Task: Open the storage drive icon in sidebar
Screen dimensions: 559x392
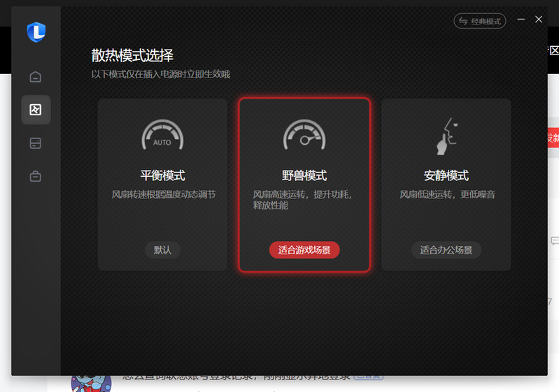Action: point(36,143)
